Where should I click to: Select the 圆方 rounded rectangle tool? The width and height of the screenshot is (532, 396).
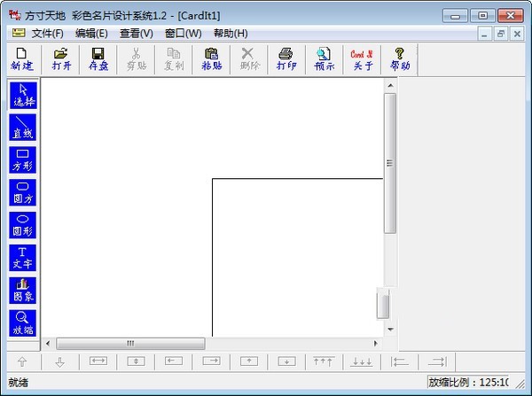click(x=23, y=192)
